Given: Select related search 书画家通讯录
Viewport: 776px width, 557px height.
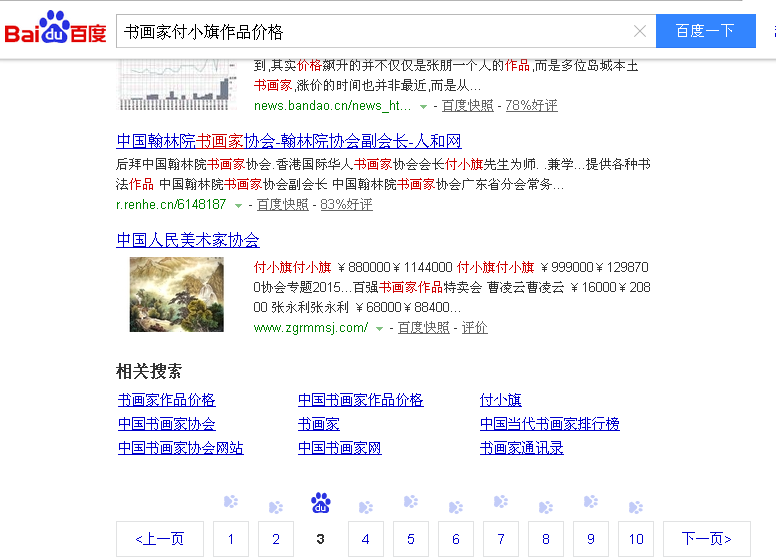Looking at the screenshot, I should [x=522, y=448].
